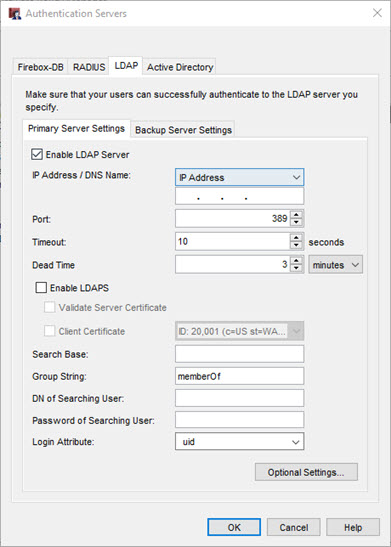This screenshot has width=391, height=547.
Task: Click the DN of Searching User field
Action: coord(239,398)
